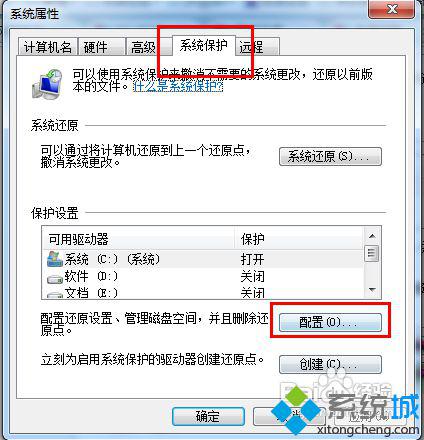Click the drive list scrollbar thumb

coord(372,254)
